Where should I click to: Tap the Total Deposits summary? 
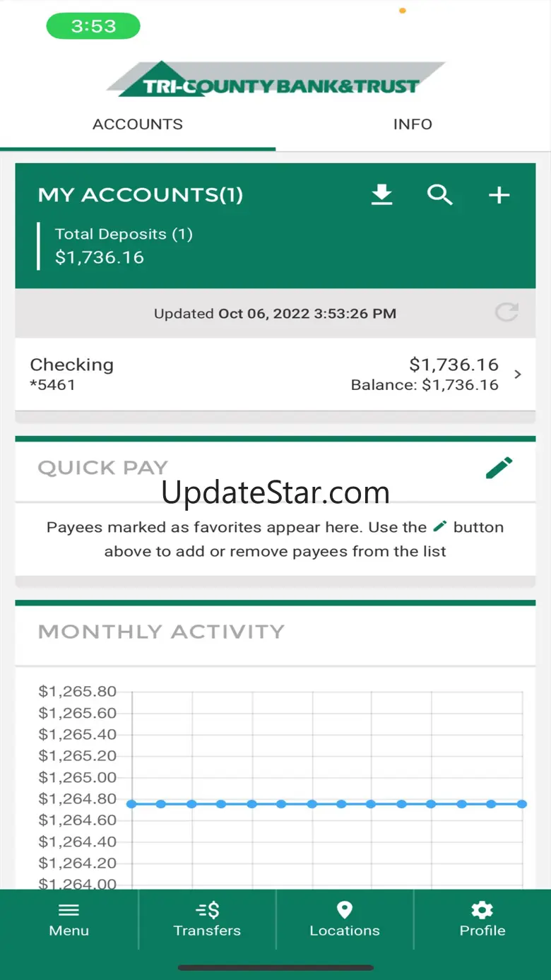[x=124, y=246]
